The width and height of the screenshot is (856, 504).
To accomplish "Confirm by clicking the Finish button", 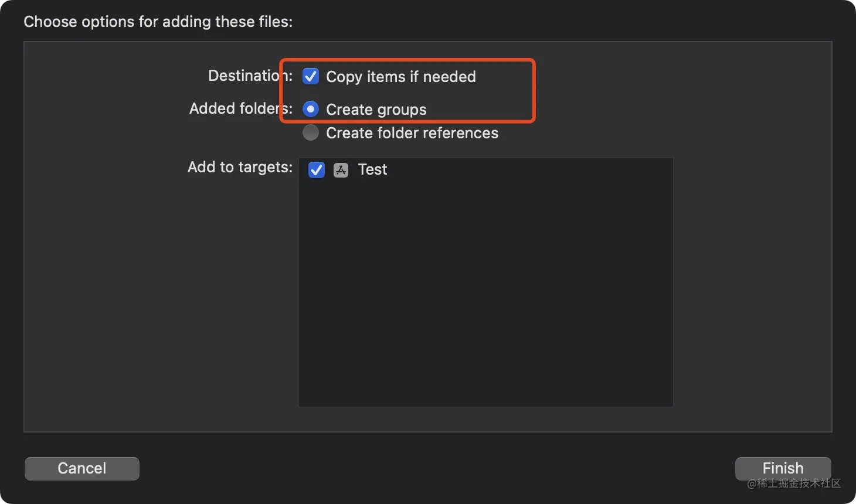I will tap(783, 468).
